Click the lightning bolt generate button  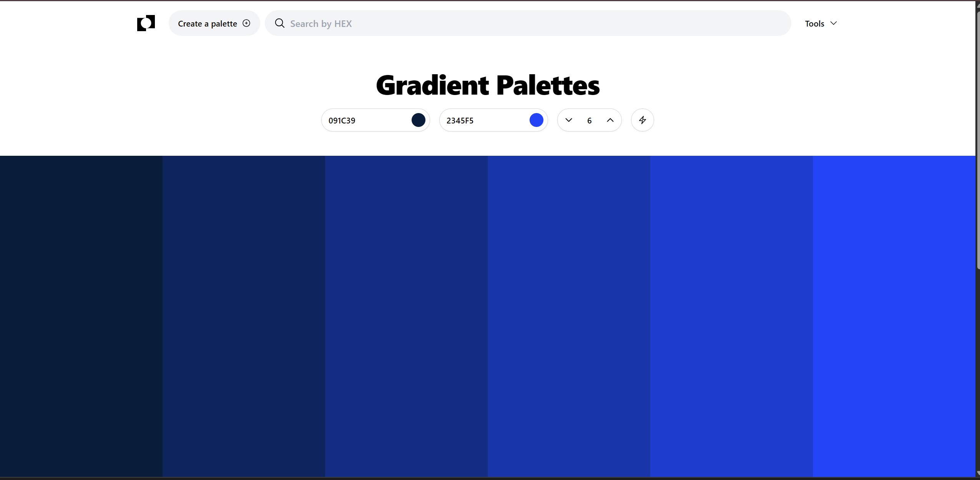[642, 120]
